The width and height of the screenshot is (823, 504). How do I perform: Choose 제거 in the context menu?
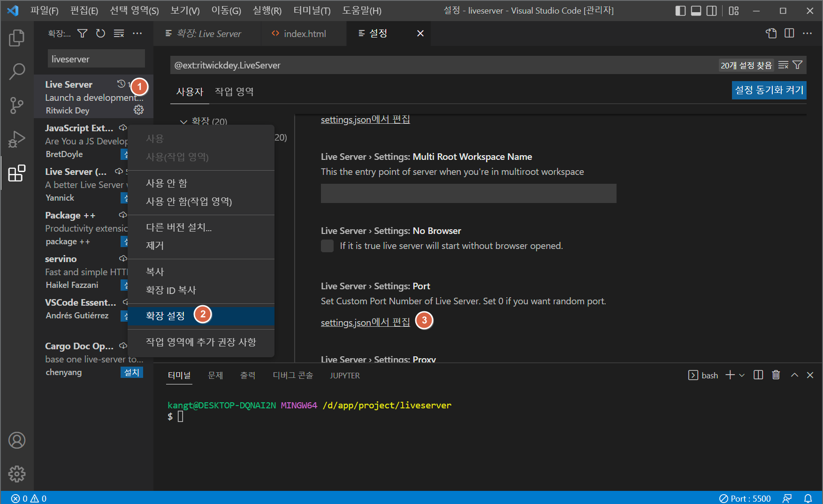[x=201, y=245]
